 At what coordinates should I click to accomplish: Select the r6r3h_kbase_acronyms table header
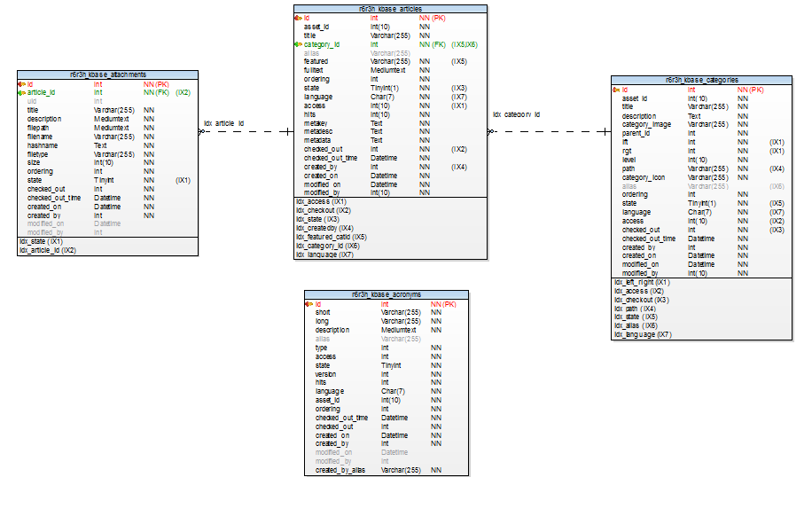click(x=386, y=294)
